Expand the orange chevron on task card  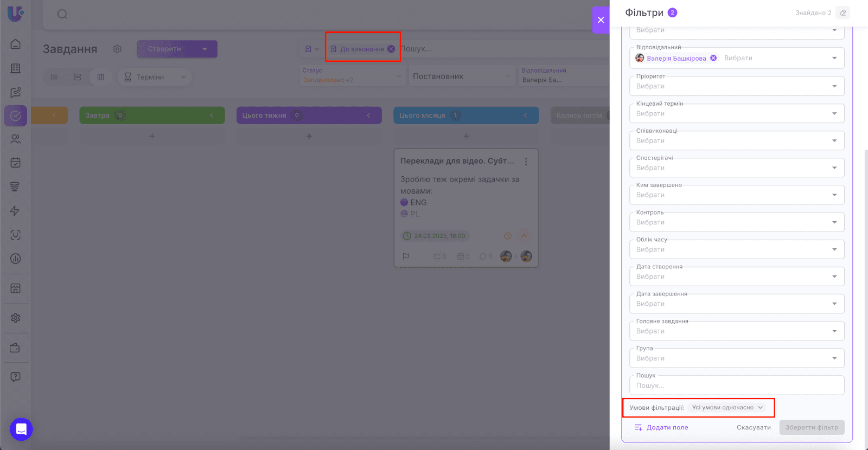524,236
